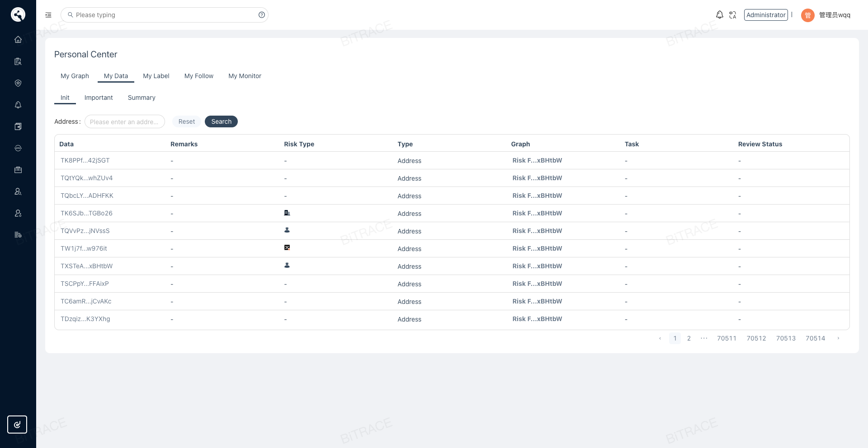The width and height of the screenshot is (868, 448).
Task: Switch to the Summary sub-tab
Action: pos(142,98)
